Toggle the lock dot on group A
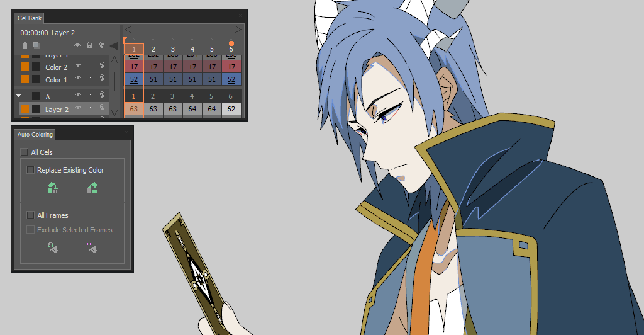 (91, 95)
